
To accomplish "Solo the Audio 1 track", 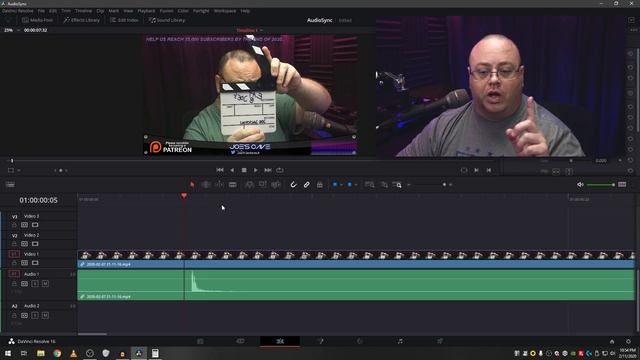I will click(x=35, y=284).
